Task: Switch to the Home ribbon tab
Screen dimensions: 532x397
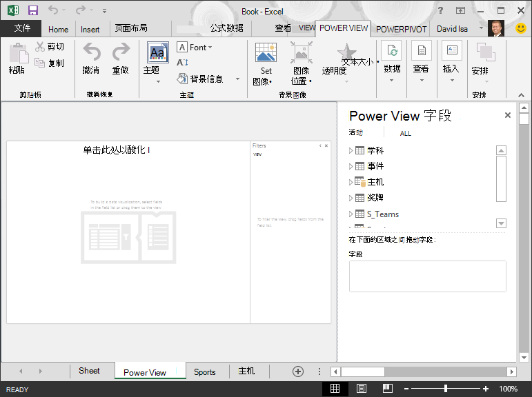Action: [x=58, y=30]
